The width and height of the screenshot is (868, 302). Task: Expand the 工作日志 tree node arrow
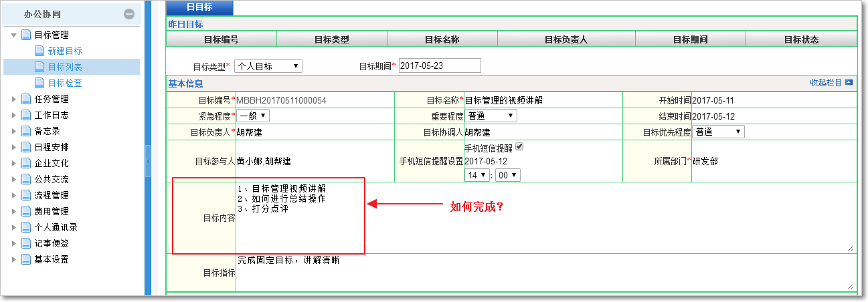[14, 115]
